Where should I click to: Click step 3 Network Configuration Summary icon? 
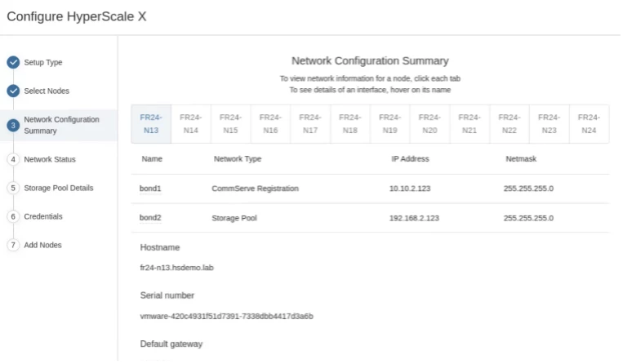click(x=13, y=125)
